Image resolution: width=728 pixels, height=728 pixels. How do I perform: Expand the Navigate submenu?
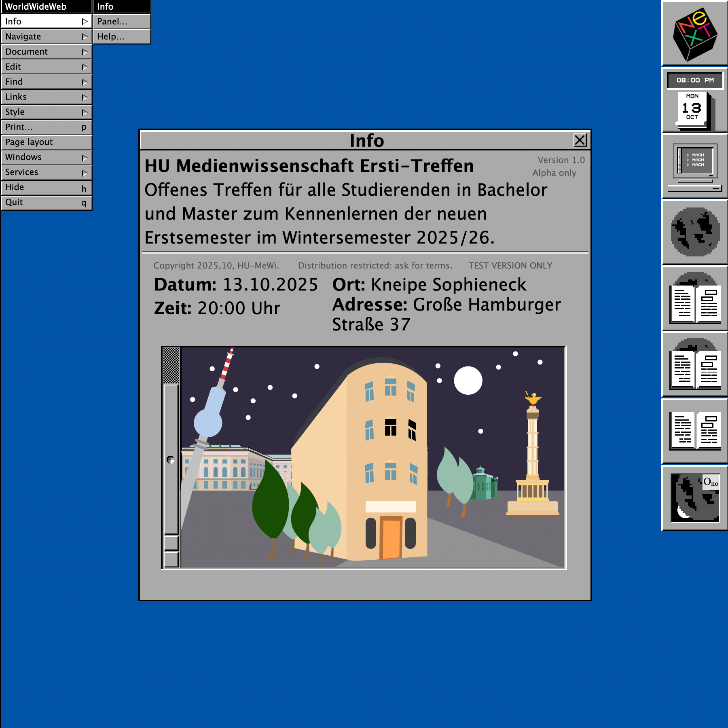[x=47, y=36]
